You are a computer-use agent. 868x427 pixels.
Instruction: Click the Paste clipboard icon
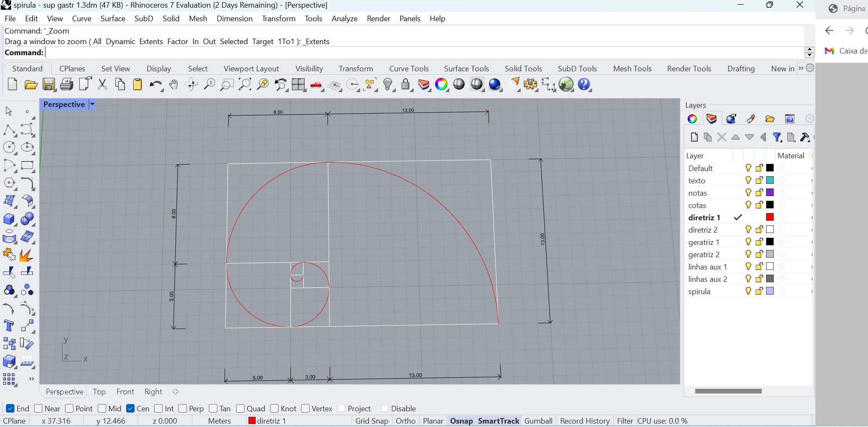(x=138, y=84)
